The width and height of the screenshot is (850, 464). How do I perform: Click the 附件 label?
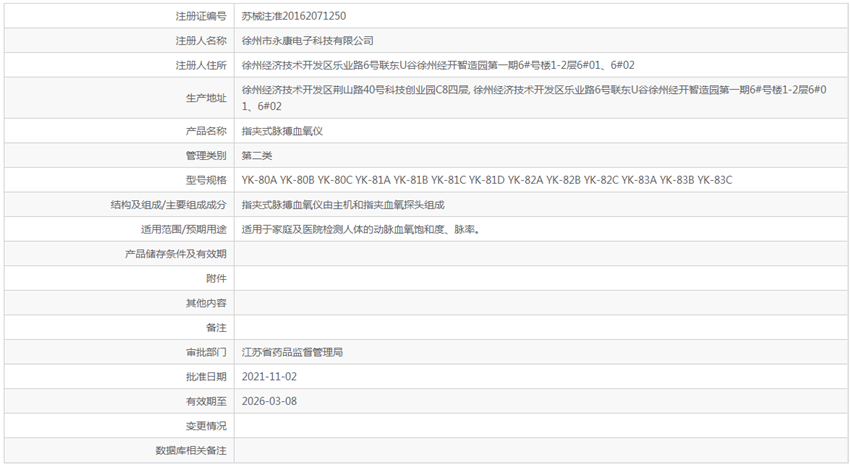(x=216, y=279)
